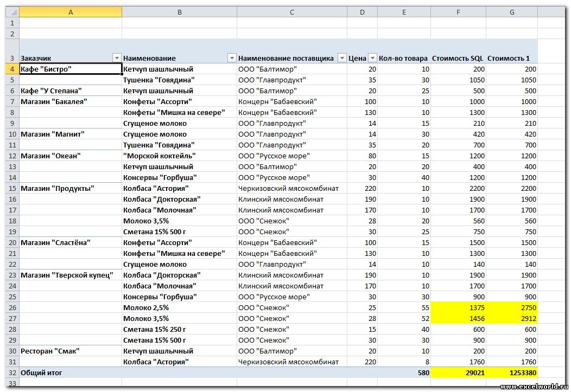
Task: Click cell Магазин "Тверской купец"
Action: (70, 275)
